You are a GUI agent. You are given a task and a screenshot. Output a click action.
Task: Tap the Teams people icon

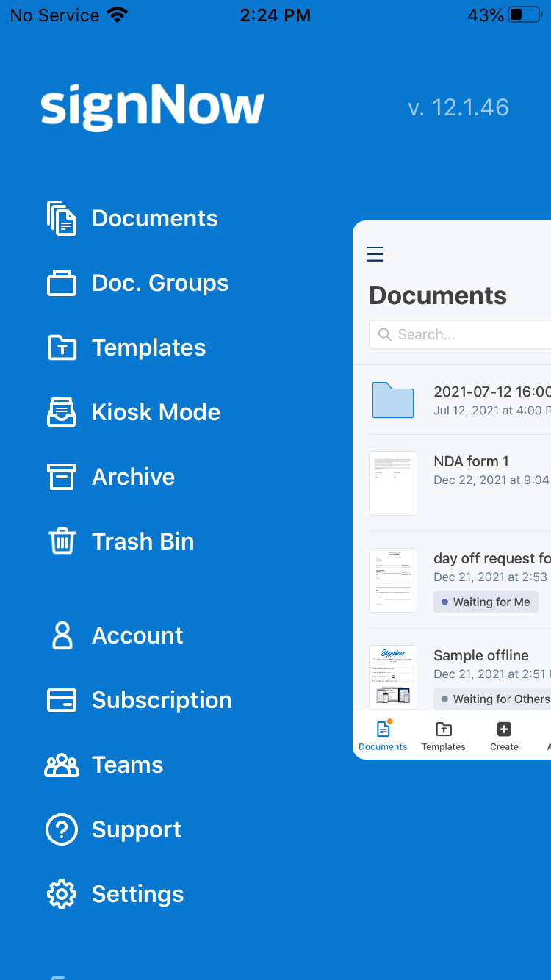click(62, 765)
